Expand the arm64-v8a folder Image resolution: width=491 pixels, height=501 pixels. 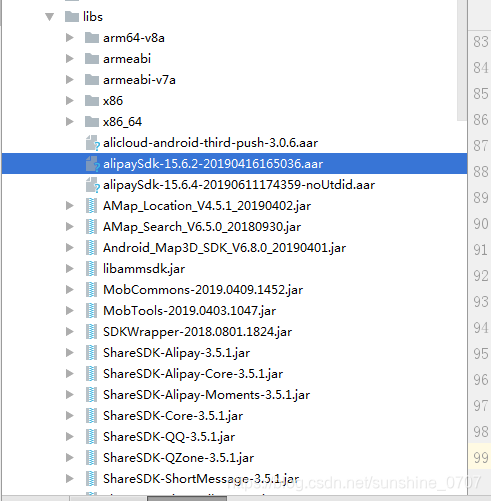[69, 38]
